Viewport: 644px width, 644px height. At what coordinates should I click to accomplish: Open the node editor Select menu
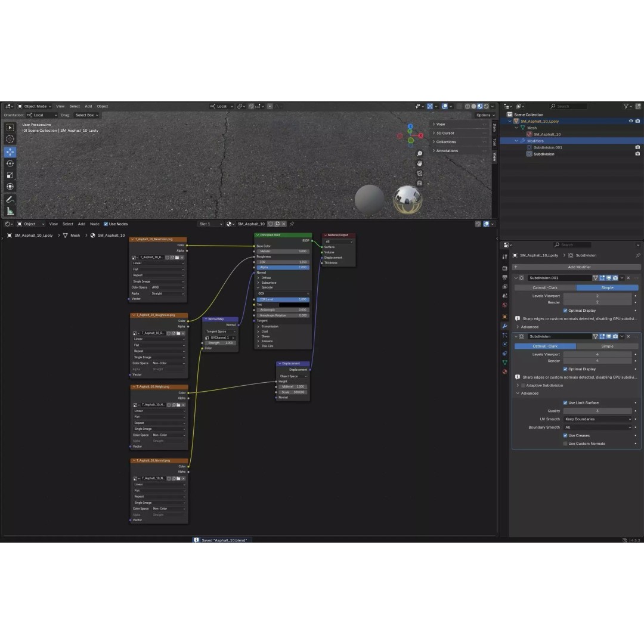click(x=68, y=224)
